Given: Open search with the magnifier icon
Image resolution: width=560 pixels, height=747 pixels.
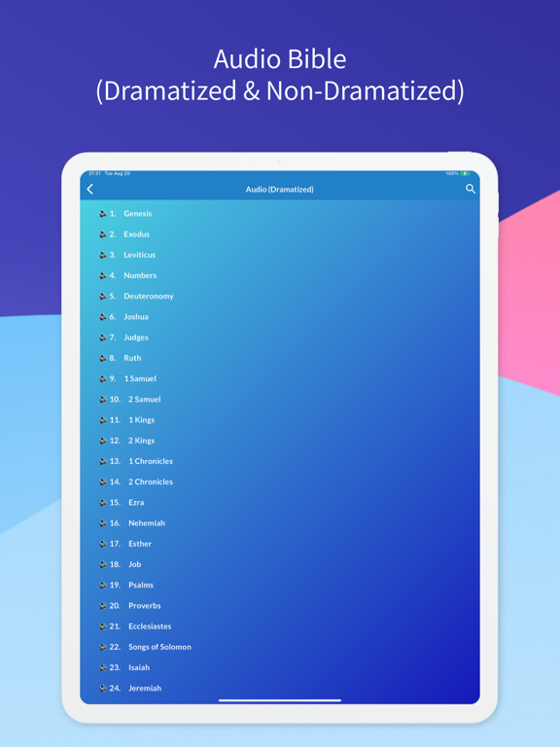Looking at the screenshot, I should [x=471, y=189].
